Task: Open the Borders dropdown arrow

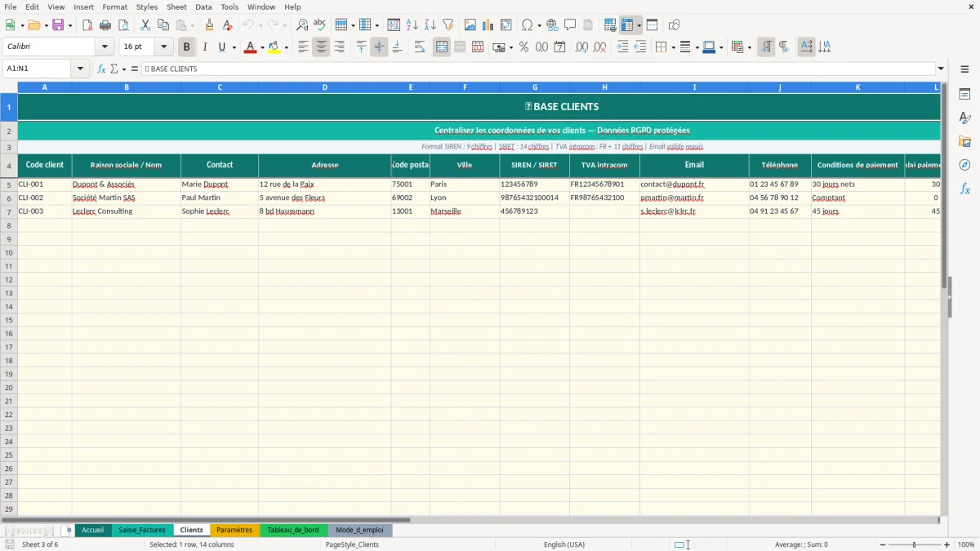Action: (673, 47)
